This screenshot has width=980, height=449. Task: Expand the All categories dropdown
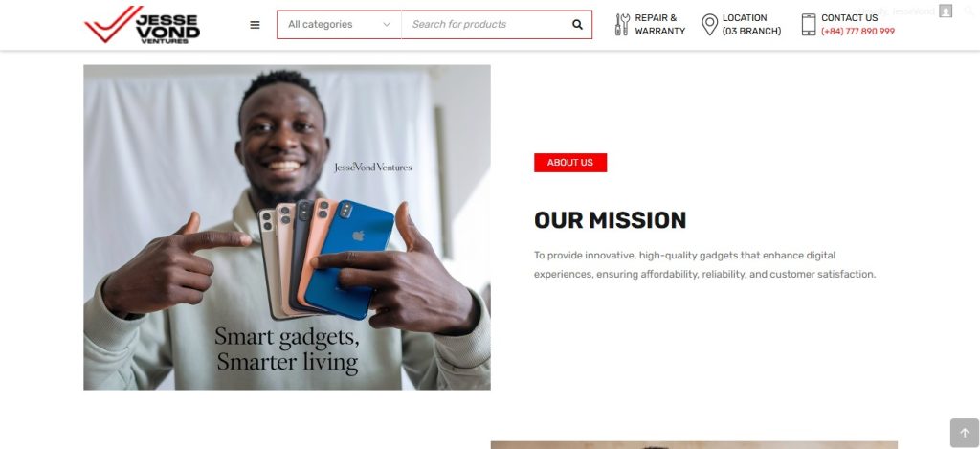point(339,24)
